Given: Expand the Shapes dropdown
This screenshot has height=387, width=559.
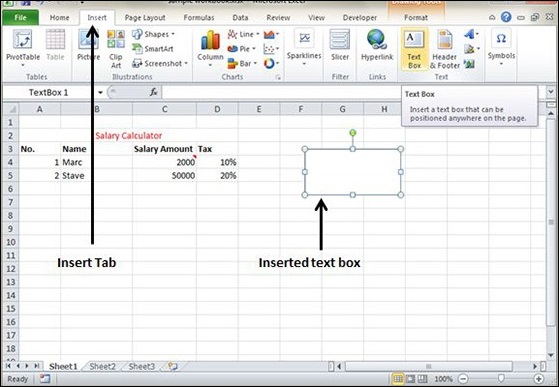Looking at the screenshot, I should click(x=173, y=34).
